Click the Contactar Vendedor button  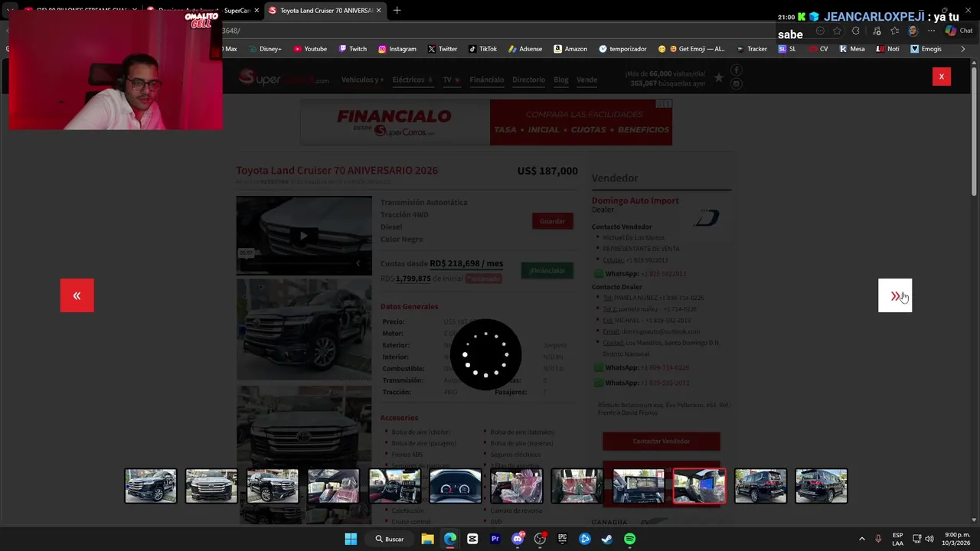coord(661,442)
